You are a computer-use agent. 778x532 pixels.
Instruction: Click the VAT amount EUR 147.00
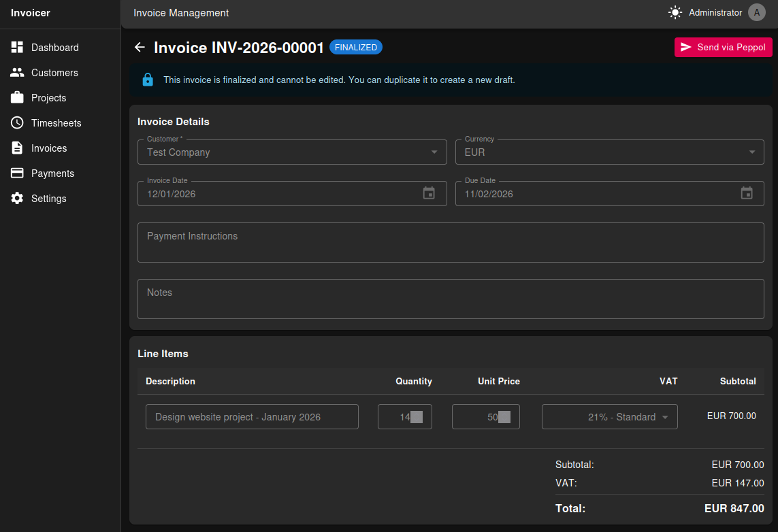[x=738, y=482]
